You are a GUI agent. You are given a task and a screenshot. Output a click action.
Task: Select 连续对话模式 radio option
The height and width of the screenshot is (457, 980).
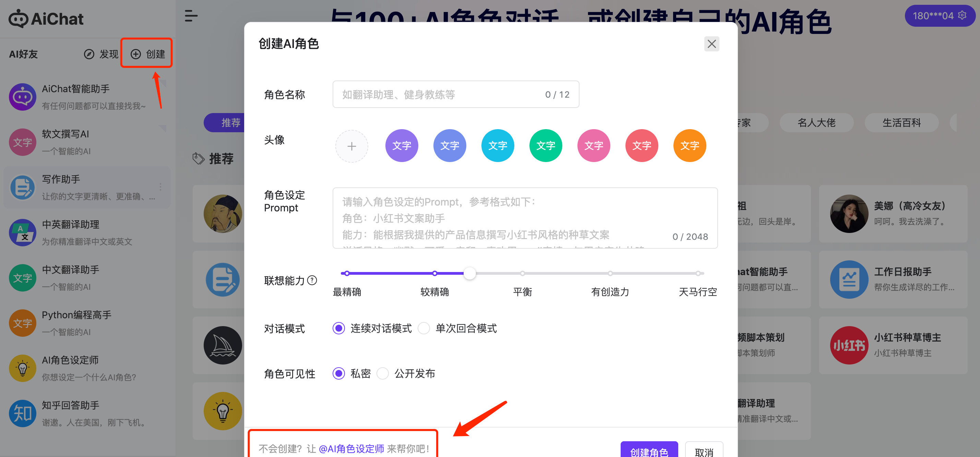click(x=338, y=328)
